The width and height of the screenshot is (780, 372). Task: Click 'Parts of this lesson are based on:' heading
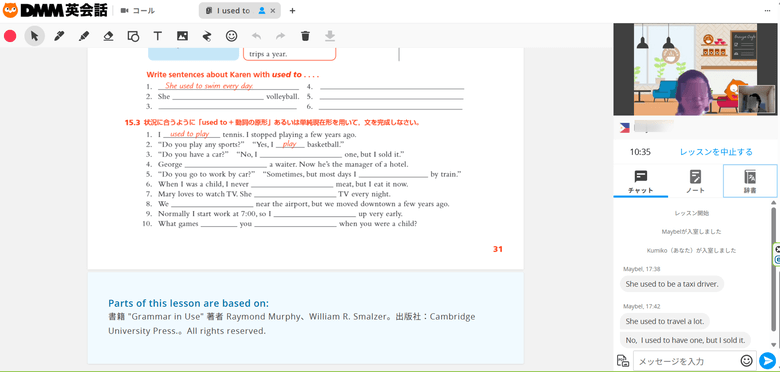(x=188, y=303)
